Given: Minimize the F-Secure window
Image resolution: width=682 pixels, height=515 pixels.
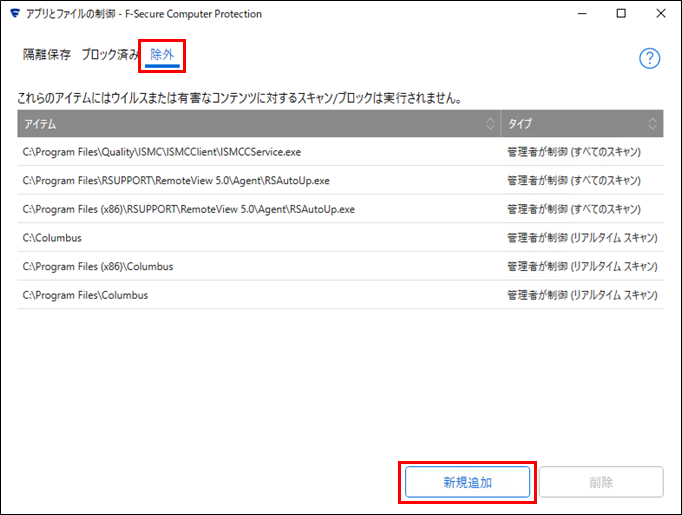Looking at the screenshot, I should [x=582, y=13].
